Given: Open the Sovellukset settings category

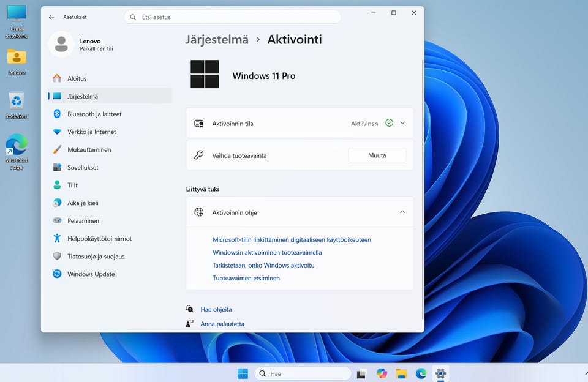Looking at the screenshot, I should point(83,167).
